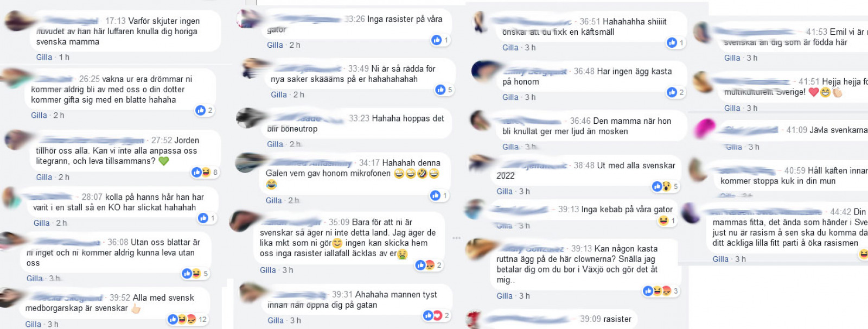This screenshot has height=329, width=868.
Task: Click the heart reaction on the 39:31 comment
Action: coord(437,315)
